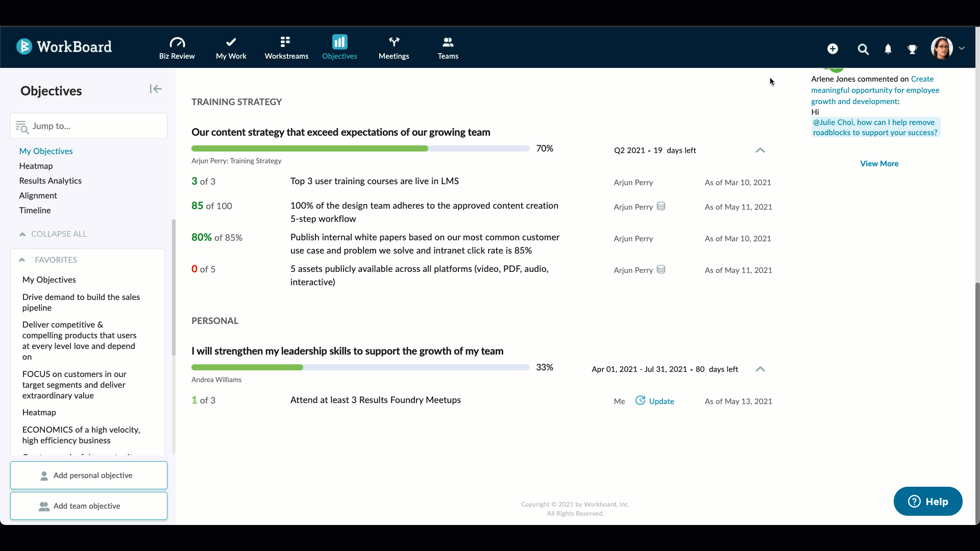Viewport: 980px width, 551px height.
Task: Click the plus add icon in header
Action: pos(832,48)
